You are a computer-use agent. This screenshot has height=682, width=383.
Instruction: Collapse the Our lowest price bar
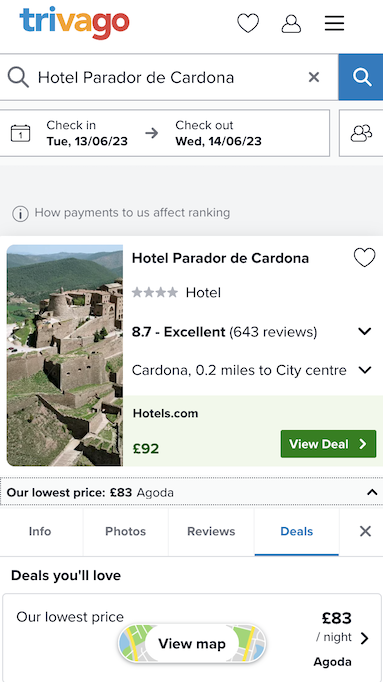372,492
